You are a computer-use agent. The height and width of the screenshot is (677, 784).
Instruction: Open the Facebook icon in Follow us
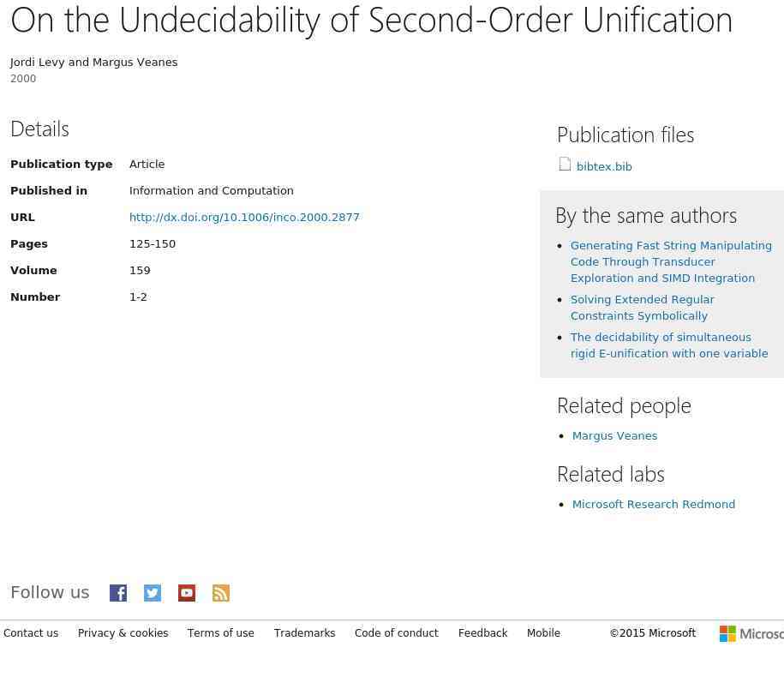click(118, 593)
